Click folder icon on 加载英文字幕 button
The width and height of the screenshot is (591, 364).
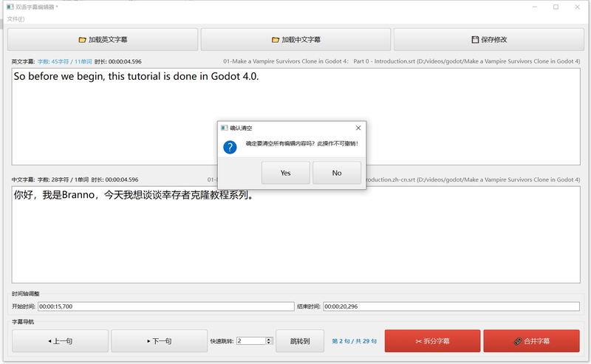click(x=82, y=40)
